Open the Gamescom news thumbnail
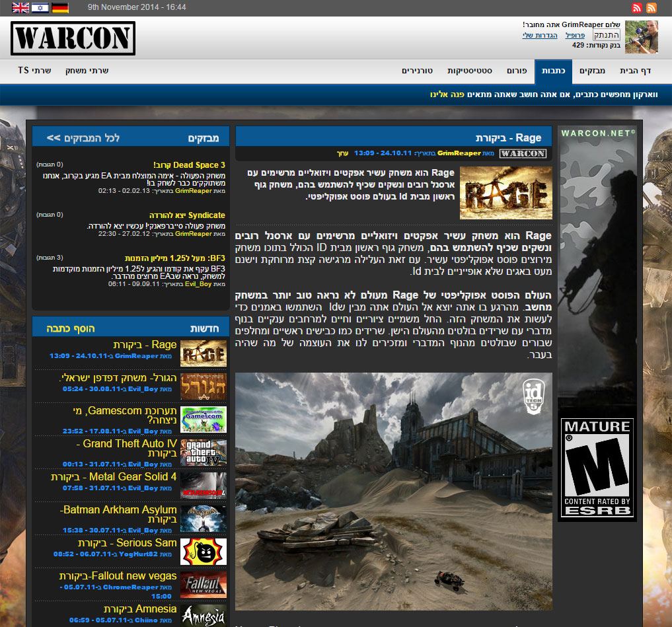The image size is (672, 627). tap(203, 419)
